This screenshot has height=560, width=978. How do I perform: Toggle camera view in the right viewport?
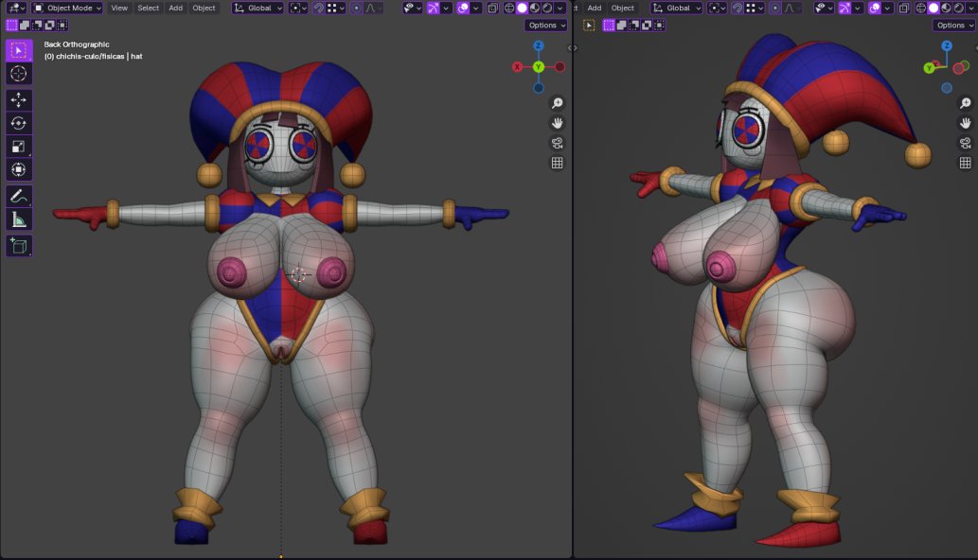coord(965,143)
